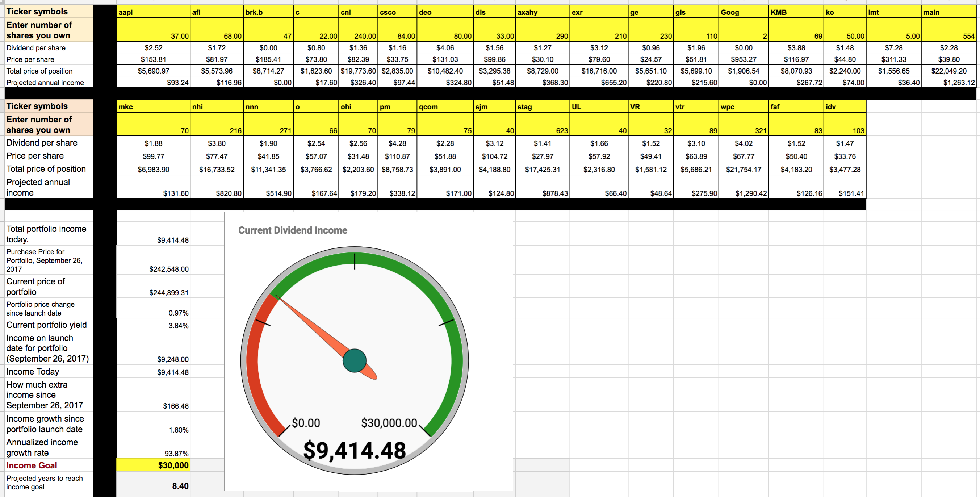Viewport: 980px width, 497px height.
Task: Edit stag shares owned value 623
Action: click(x=543, y=124)
